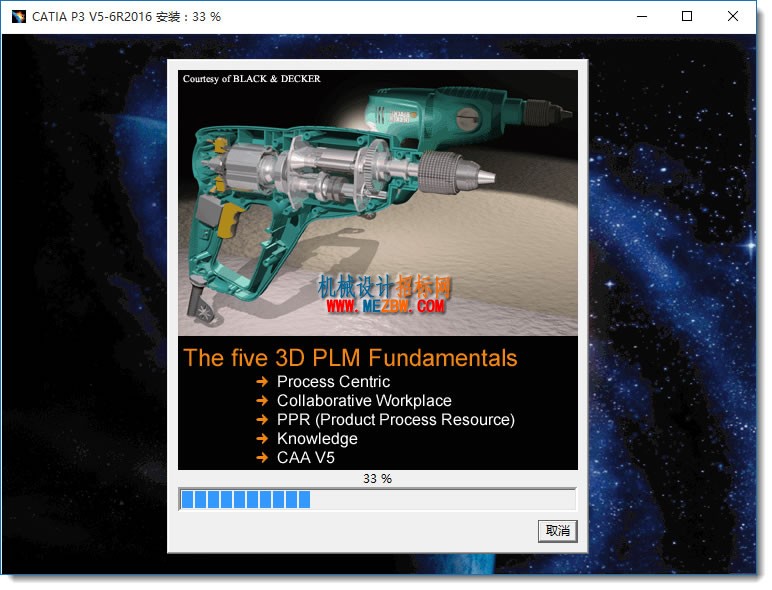Image resolution: width=772 pixels, height=590 pixels.
Task: Click the 'Collaborative Workplace' text
Action: (x=364, y=401)
